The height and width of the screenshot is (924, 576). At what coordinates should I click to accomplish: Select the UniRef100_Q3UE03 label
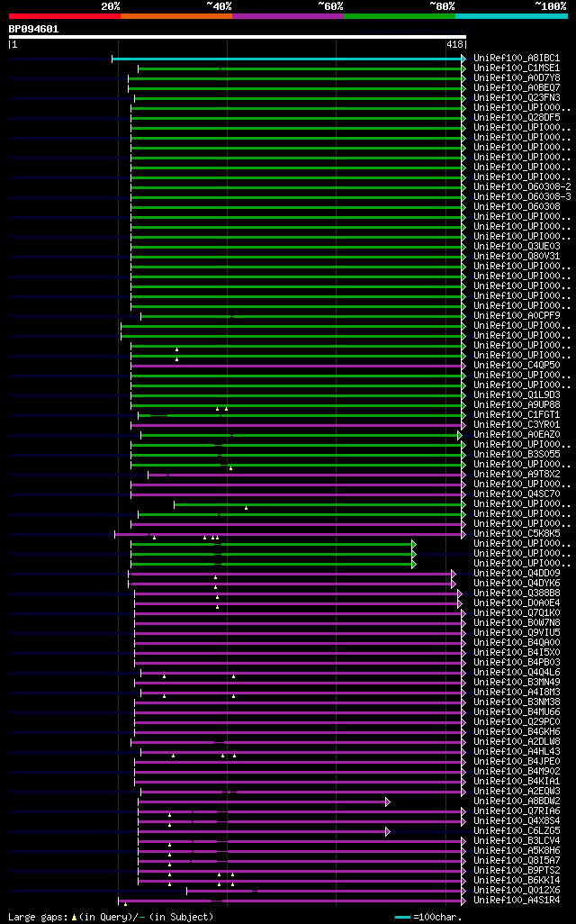tap(517, 247)
